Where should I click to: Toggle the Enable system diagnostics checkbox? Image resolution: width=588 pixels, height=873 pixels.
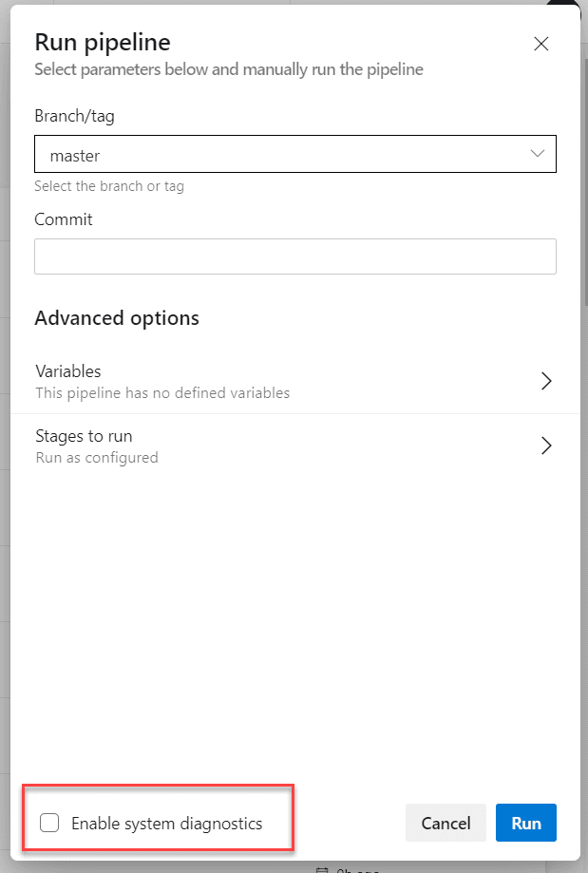click(x=49, y=823)
